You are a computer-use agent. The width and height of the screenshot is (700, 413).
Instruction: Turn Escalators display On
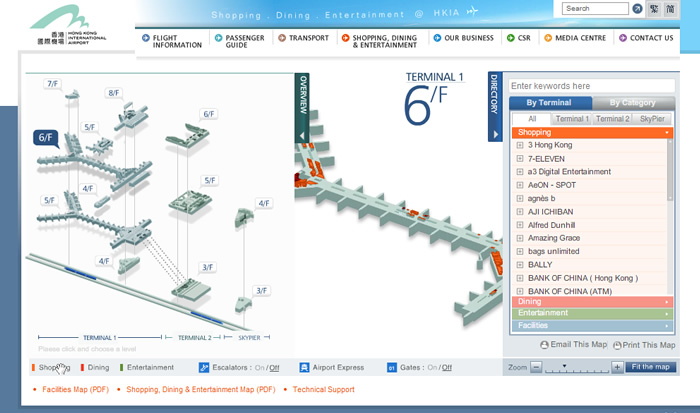click(x=259, y=367)
